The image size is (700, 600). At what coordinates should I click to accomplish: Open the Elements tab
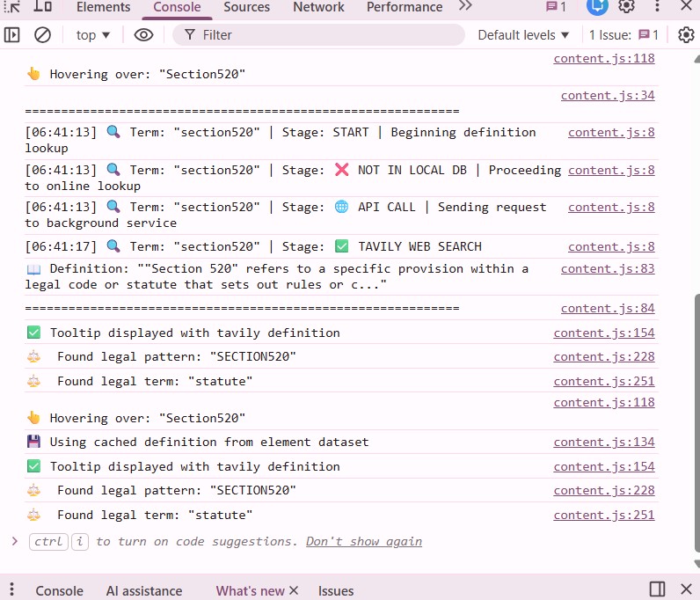click(x=103, y=7)
